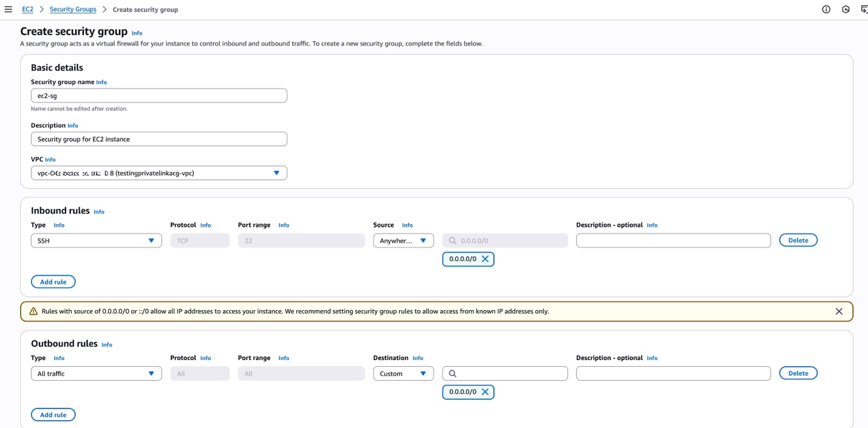Screen dimensions: 868x428
Task: Go to EC2 in the breadcrumb
Action: [x=27, y=10]
